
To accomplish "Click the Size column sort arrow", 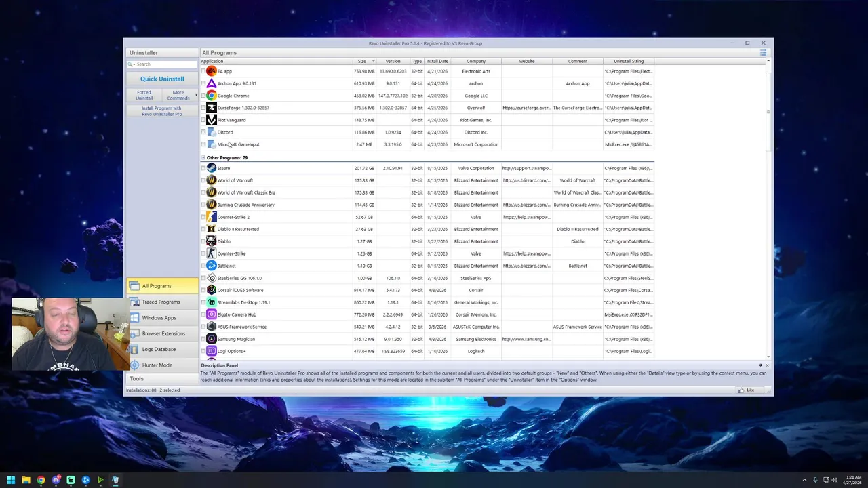I will (x=372, y=61).
